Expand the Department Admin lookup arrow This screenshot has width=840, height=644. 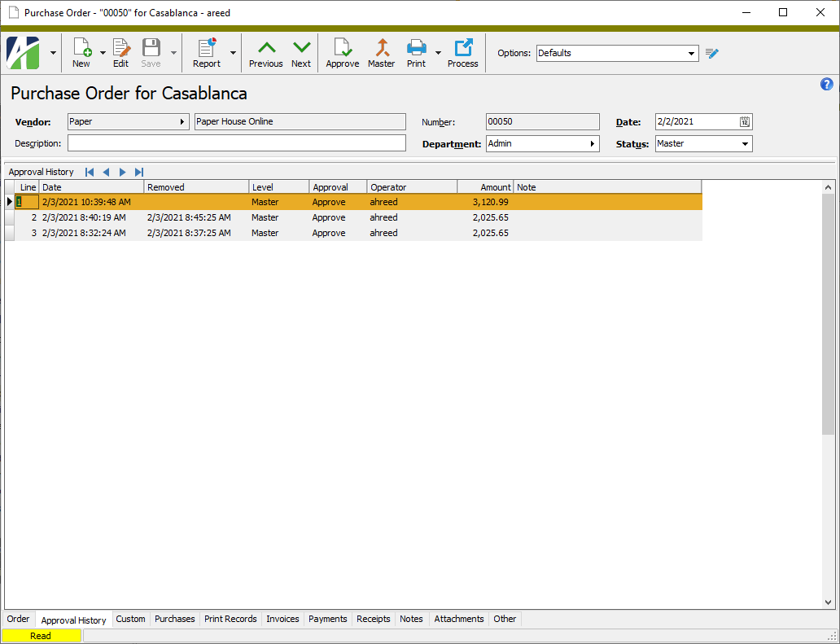click(592, 144)
